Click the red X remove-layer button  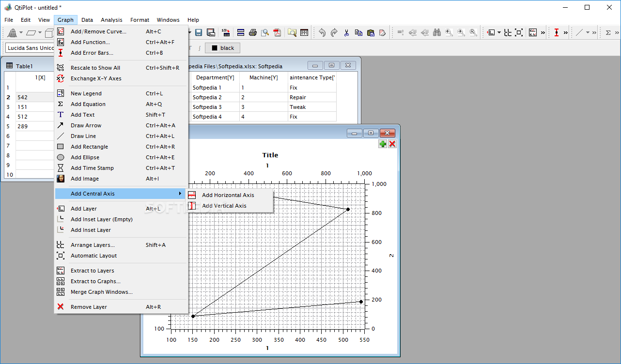(x=392, y=144)
